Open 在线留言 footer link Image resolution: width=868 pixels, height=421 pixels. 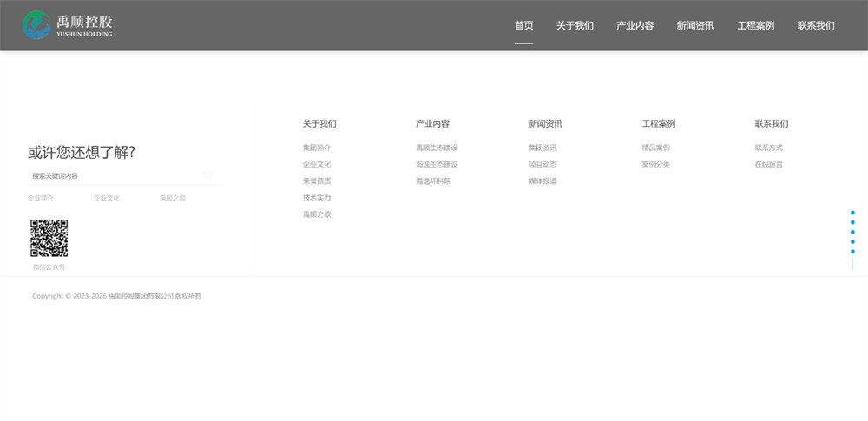point(768,165)
